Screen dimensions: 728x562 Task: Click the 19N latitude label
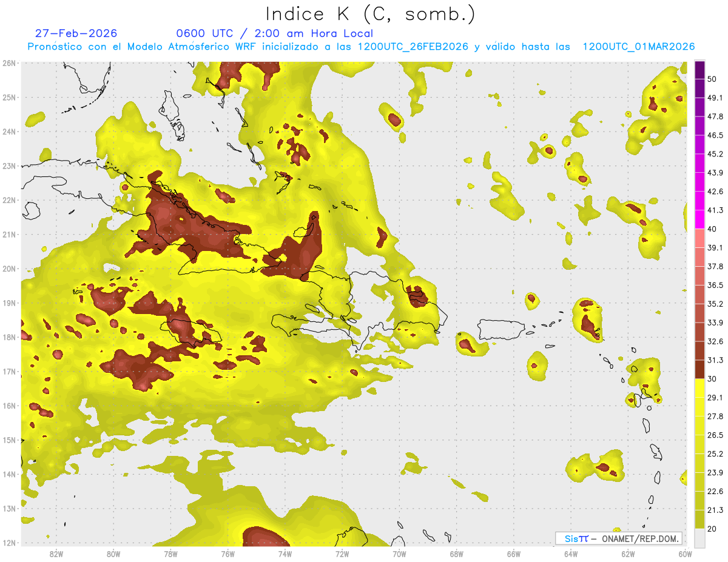(9, 303)
